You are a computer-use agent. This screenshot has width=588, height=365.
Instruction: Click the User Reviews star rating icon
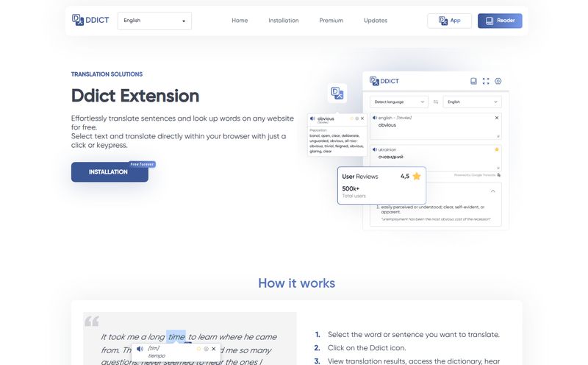point(417,177)
